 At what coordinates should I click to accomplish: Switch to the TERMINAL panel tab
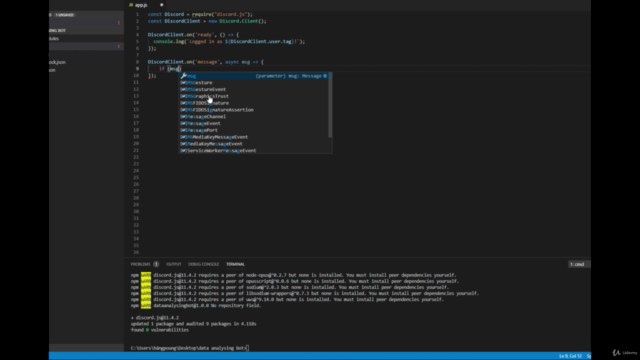pos(236,264)
